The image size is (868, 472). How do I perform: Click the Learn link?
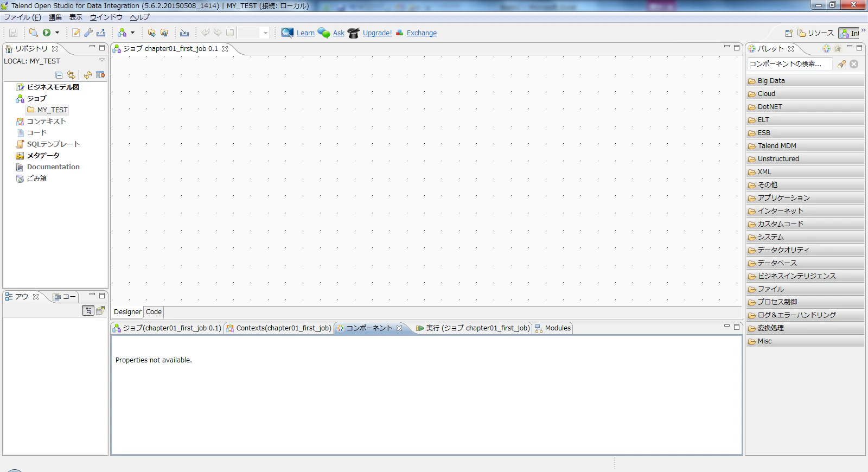(305, 33)
